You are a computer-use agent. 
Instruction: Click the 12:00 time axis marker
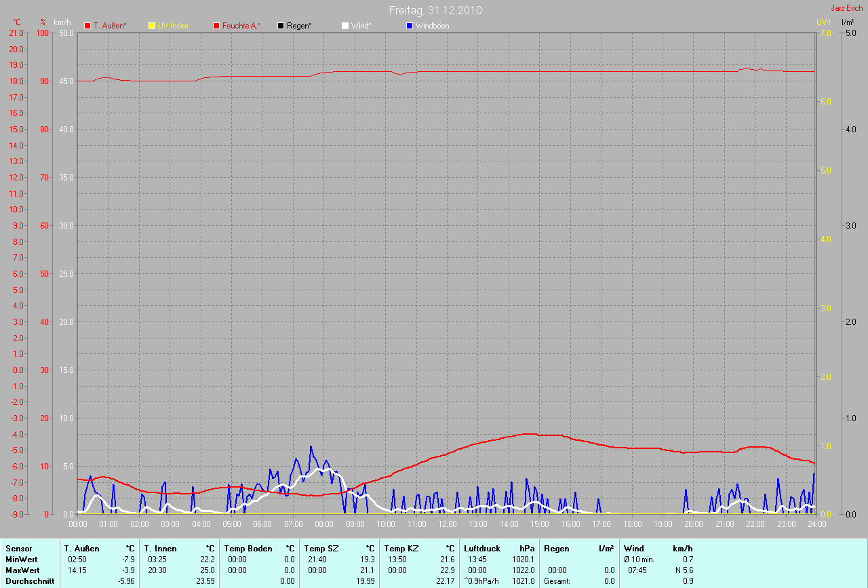[447, 524]
